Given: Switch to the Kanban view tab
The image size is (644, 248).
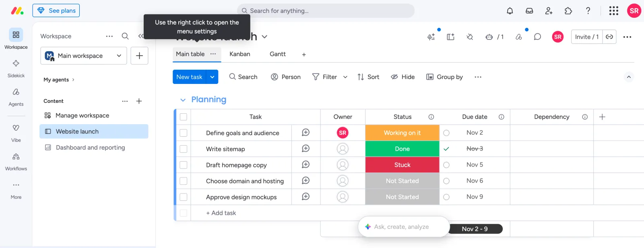Looking at the screenshot, I should pyautogui.click(x=240, y=54).
